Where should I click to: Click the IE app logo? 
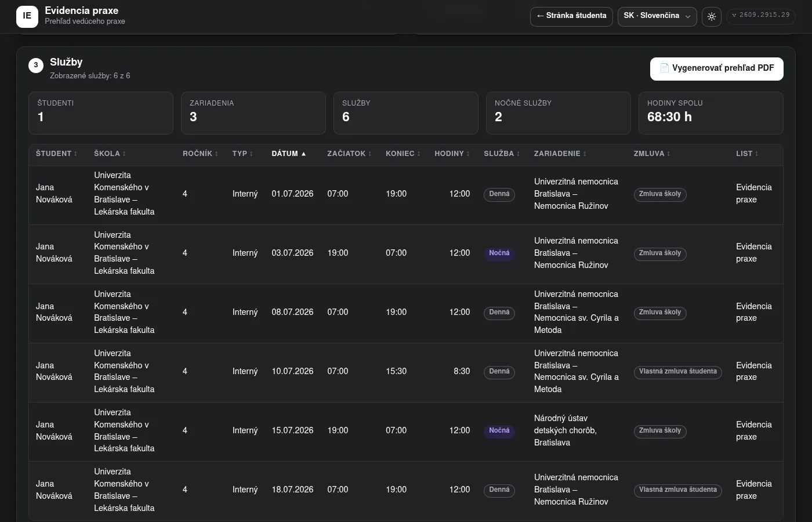coord(27,16)
